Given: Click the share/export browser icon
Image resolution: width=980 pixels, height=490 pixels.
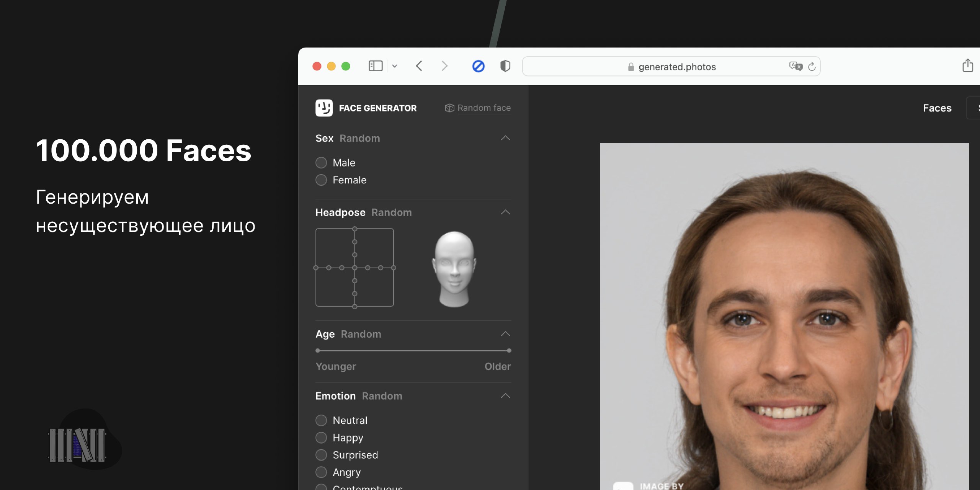Looking at the screenshot, I should [x=968, y=65].
